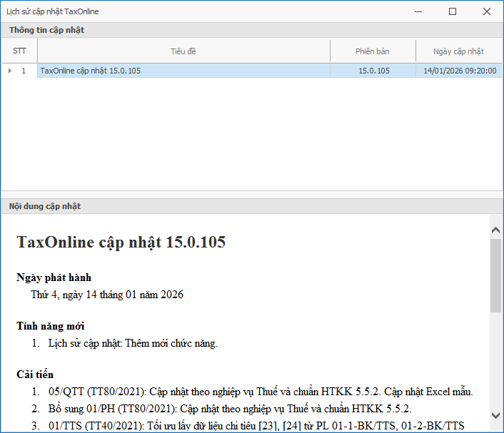The image size is (504, 433).
Task: Click the line 'Lịch sử cập nhật: Thêm mới chức năng.'
Action: pos(133,343)
